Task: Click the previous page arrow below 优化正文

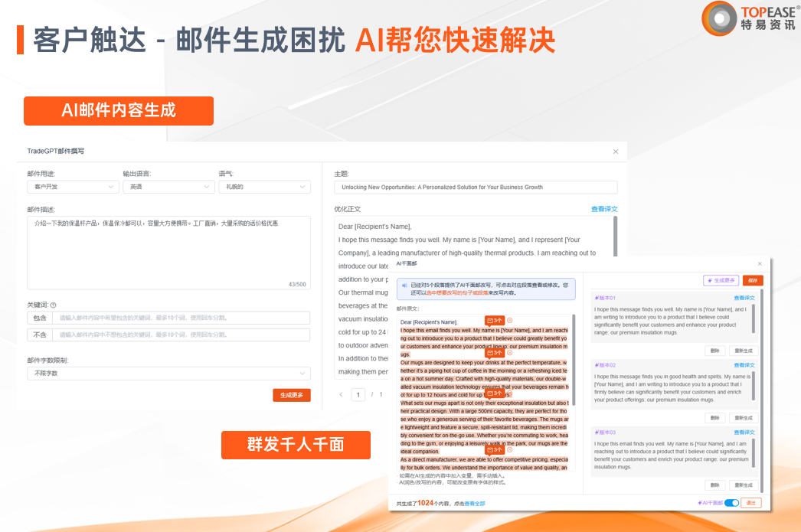Action: point(342,393)
